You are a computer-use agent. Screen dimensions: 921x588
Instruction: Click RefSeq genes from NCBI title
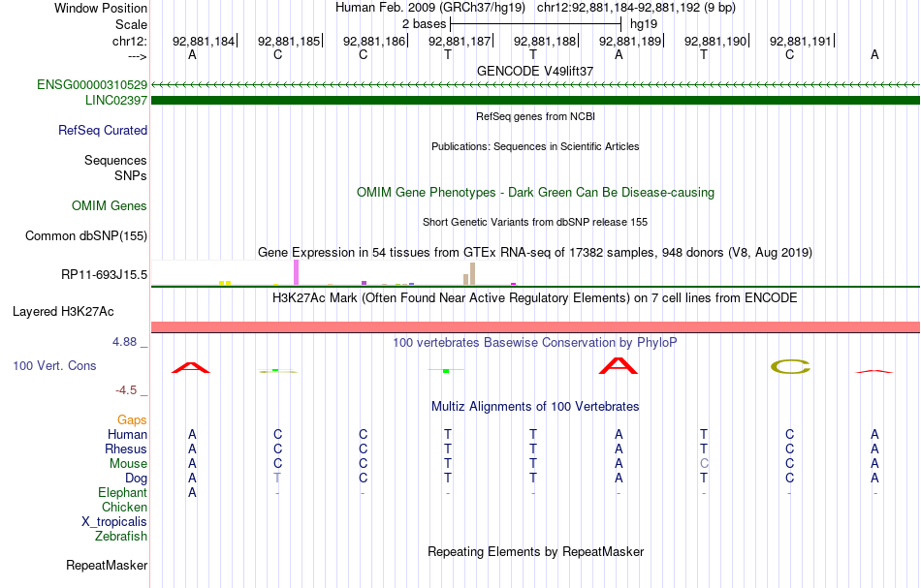pos(535,116)
